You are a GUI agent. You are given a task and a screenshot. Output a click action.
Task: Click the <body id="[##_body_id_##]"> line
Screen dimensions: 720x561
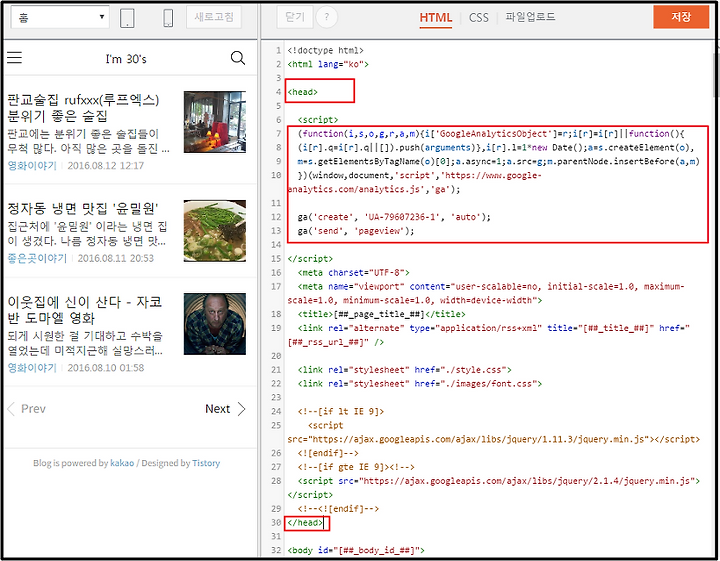[x=356, y=550]
